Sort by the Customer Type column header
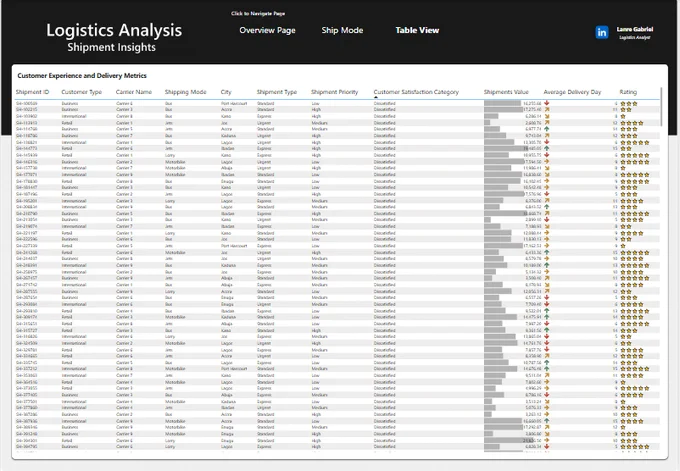680x471 pixels. pos(82,92)
